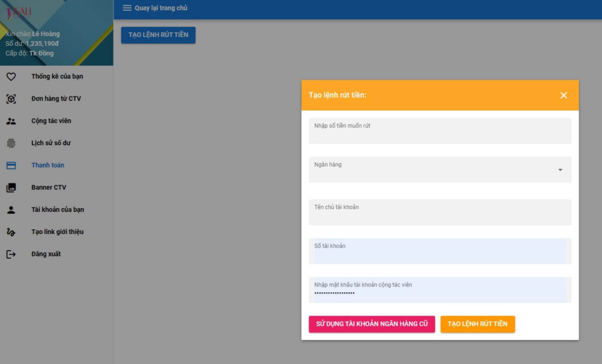
Task: Click the dialog title Tạo lệnh rút tiền:
Action: [337, 95]
